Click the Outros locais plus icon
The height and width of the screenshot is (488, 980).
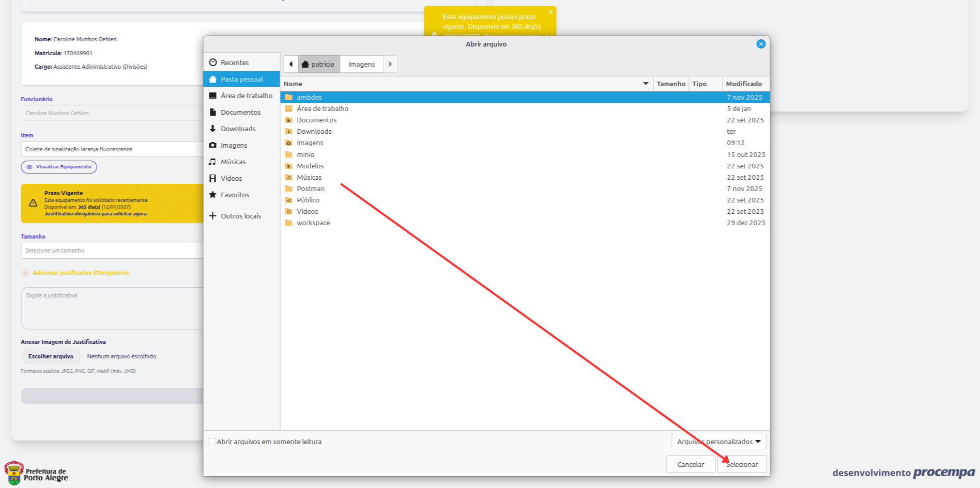[212, 216]
